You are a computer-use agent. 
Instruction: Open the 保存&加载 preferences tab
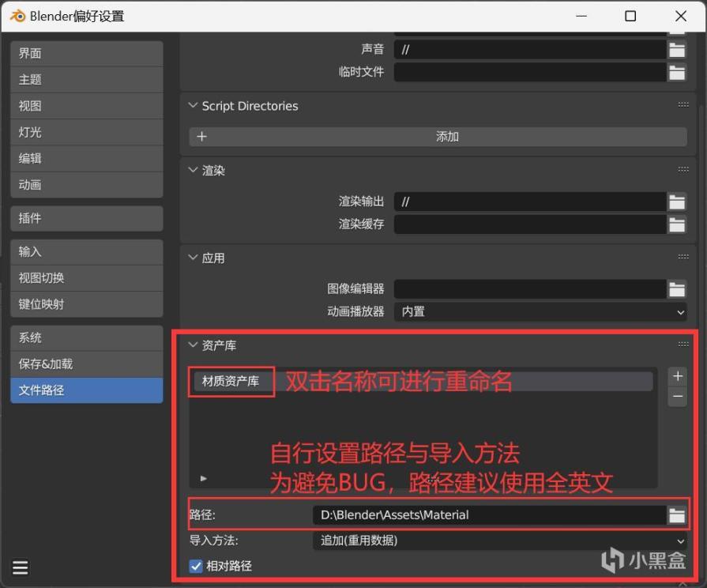(87, 364)
